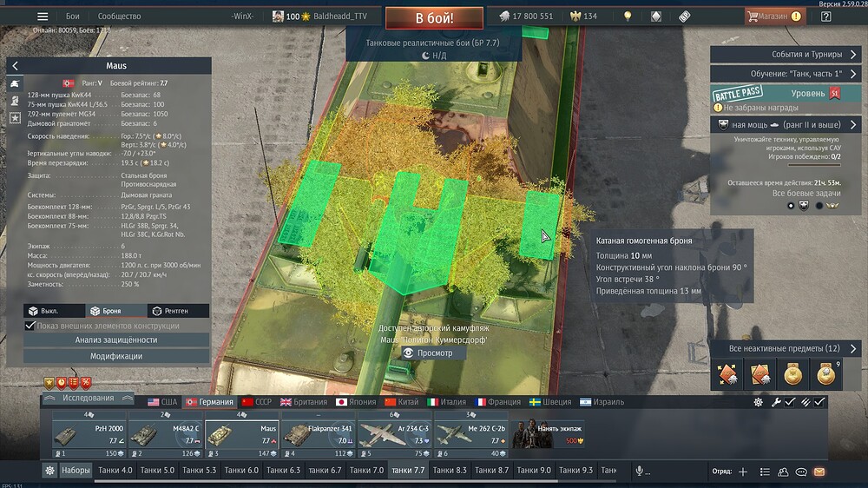The height and width of the screenshot is (488, 868).
Task: Select the Танки 8.3 preset tab
Action: [x=450, y=471]
